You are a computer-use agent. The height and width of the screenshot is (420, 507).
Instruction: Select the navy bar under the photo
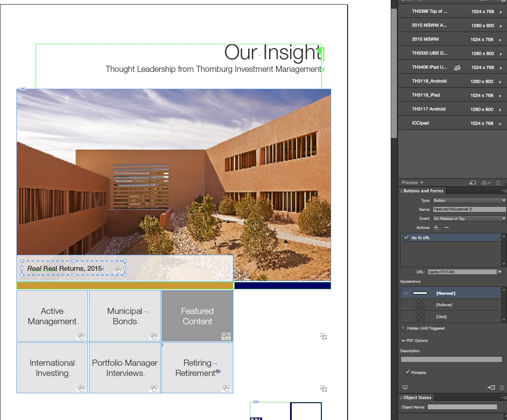(283, 285)
